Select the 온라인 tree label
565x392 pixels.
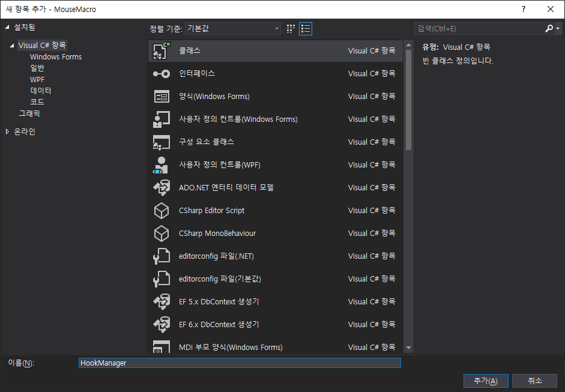25,131
